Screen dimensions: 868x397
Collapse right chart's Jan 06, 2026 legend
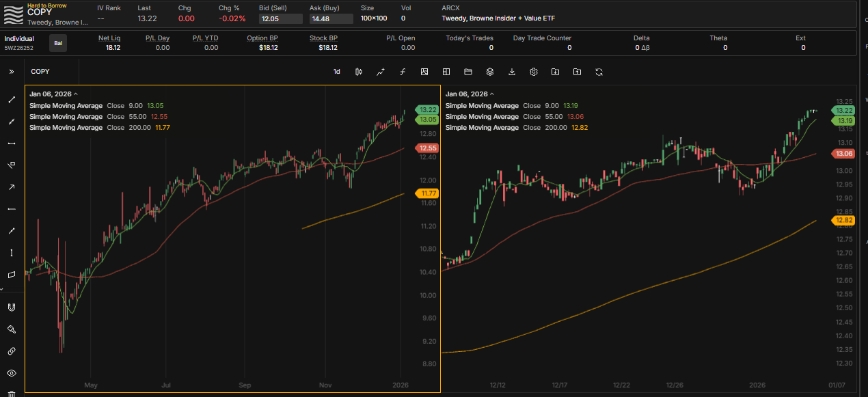click(492, 94)
